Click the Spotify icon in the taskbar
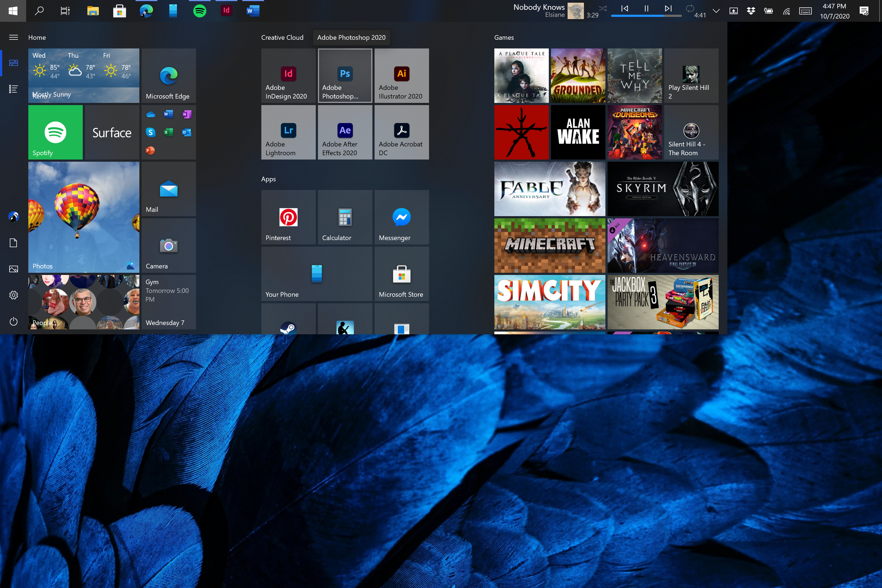This screenshot has width=882, height=588. 200,11
